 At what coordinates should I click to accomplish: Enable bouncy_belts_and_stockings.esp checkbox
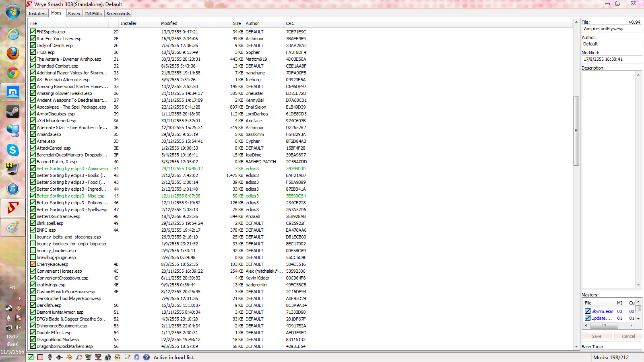(x=33, y=237)
